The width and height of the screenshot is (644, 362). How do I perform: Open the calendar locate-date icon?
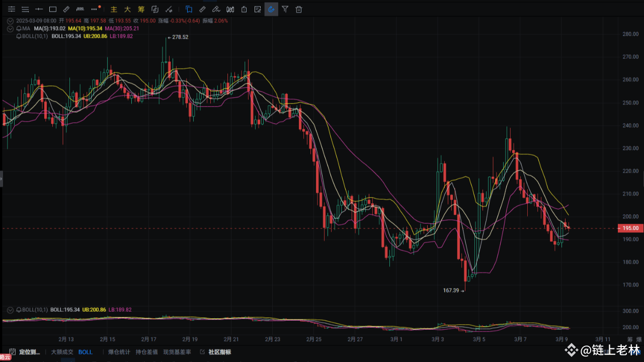click(x=12, y=352)
